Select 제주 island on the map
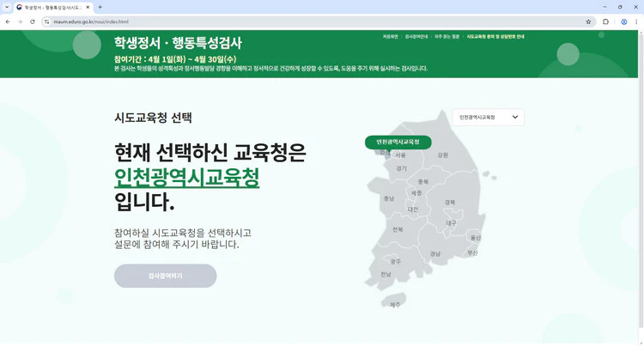 coord(395,304)
